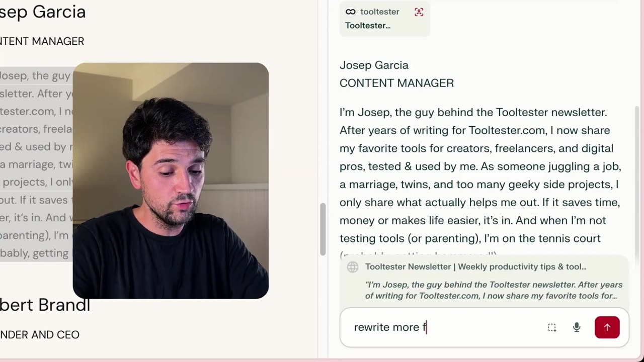Click the FOUNDER AND CEO subtitle text
This screenshot has width=644, height=362.
tap(40, 335)
